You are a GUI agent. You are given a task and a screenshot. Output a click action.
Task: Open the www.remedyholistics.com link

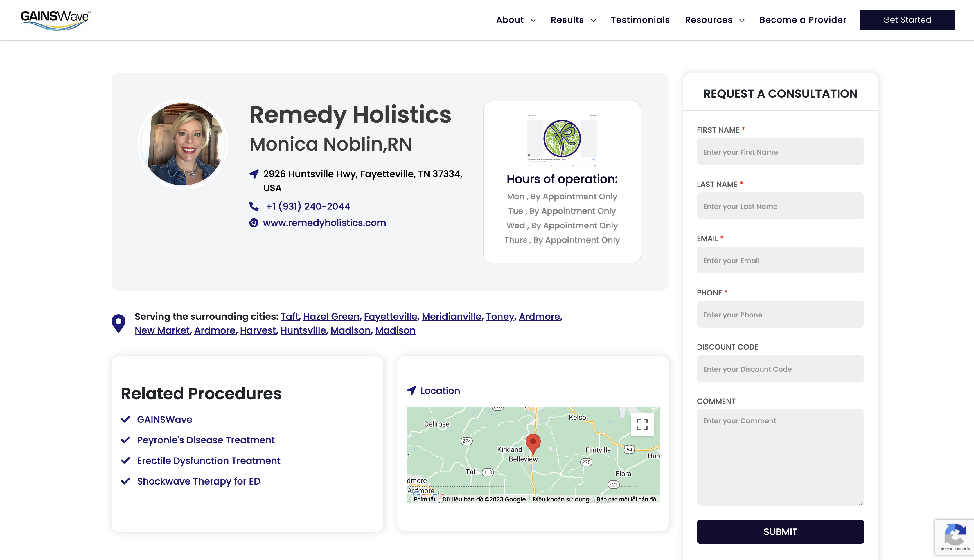(x=324, y=223)
